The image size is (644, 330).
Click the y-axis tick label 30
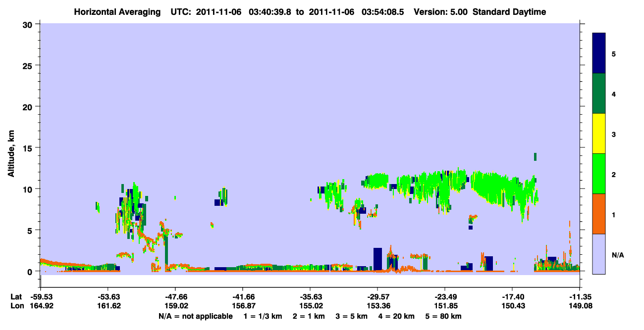[28, 24]
